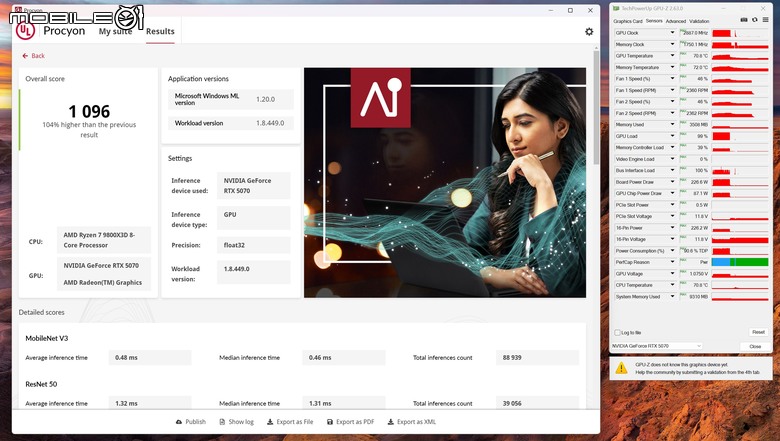The width and height of the screenshot is (780, 441).
Task: Open System Memory Used dropdown
Action: (x=672, y=296)
